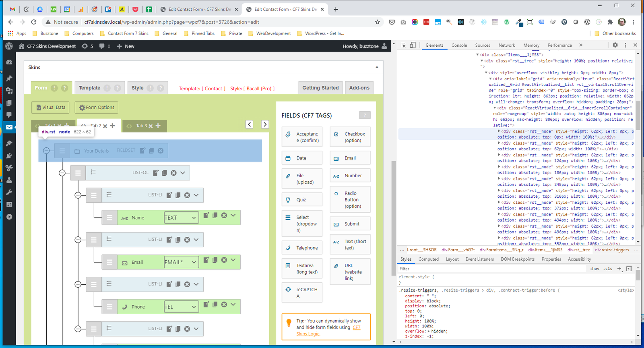
Task: Toggle the DevTools device toolbar icon
Action: coord(413,45)
